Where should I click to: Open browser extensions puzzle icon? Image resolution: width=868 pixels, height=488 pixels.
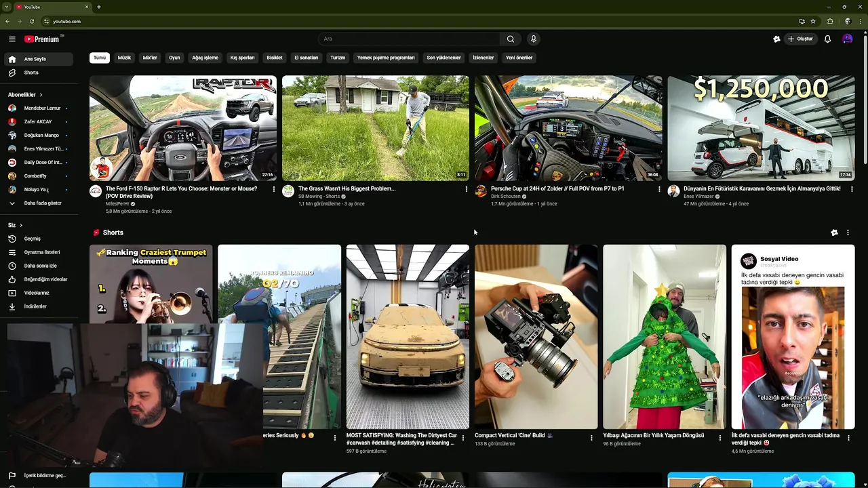[x=830, y=21]
